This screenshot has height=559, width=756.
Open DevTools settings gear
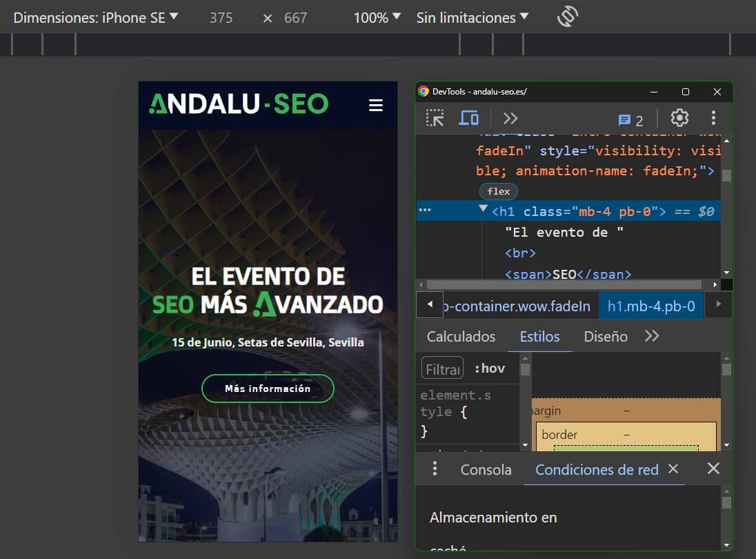[679, 119]
